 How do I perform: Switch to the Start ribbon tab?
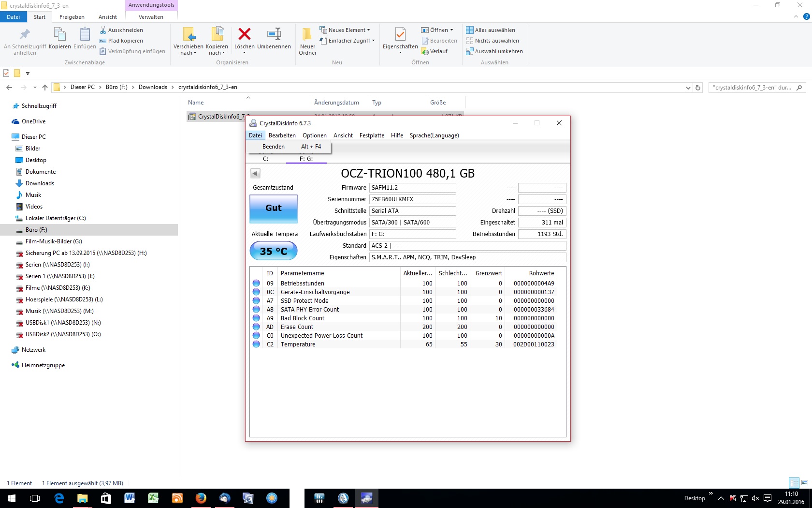coord(40,17)
